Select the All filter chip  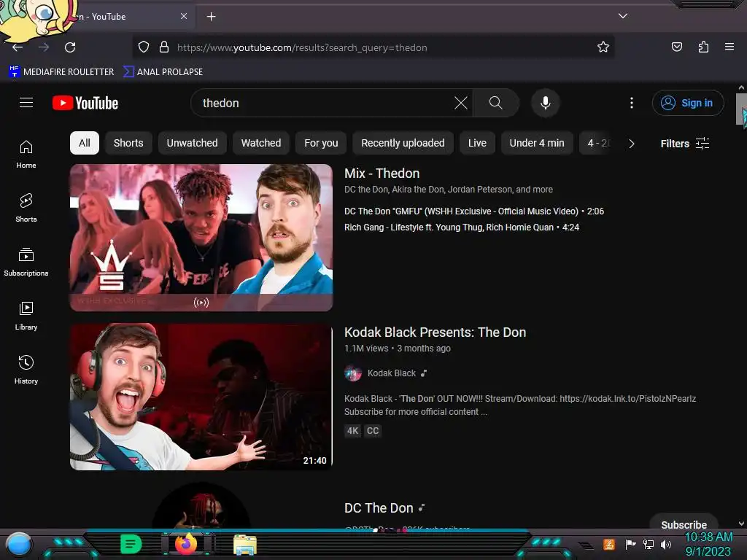(85, 143)
